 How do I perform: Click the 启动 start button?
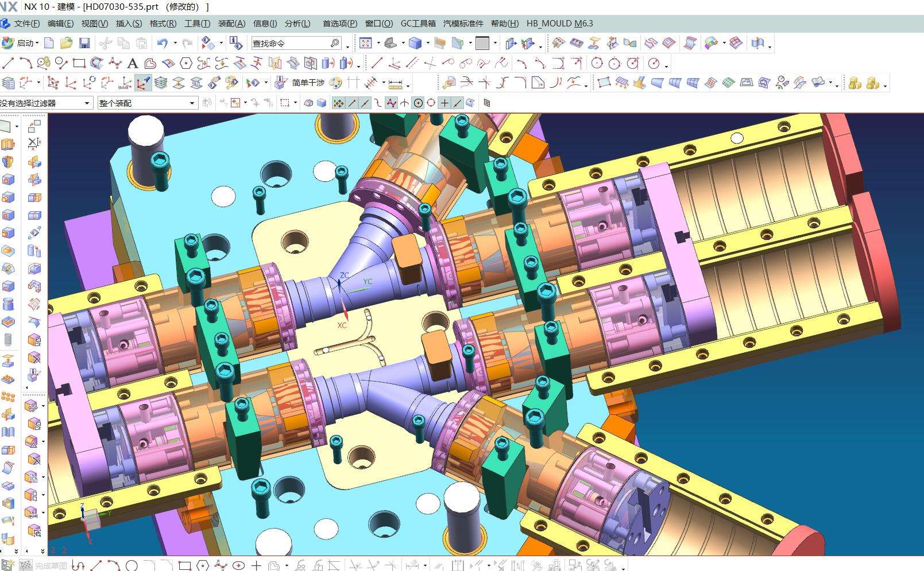[x=19, y=43]
